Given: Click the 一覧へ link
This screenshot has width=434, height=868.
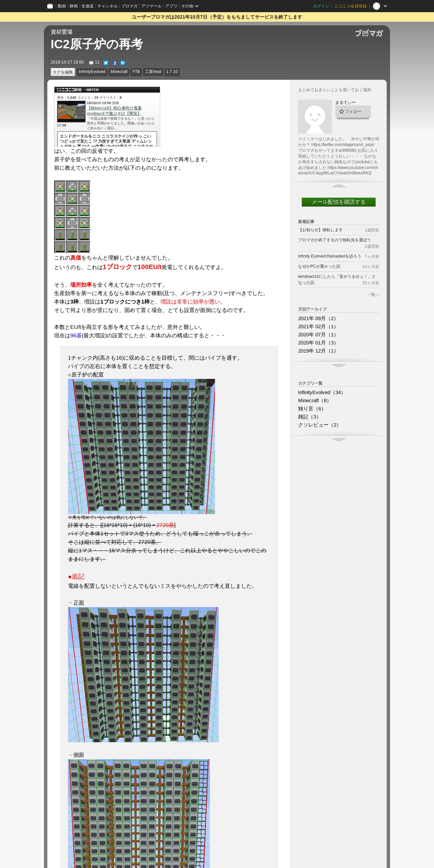Looking at the screenshot, I should coord(373,295).
